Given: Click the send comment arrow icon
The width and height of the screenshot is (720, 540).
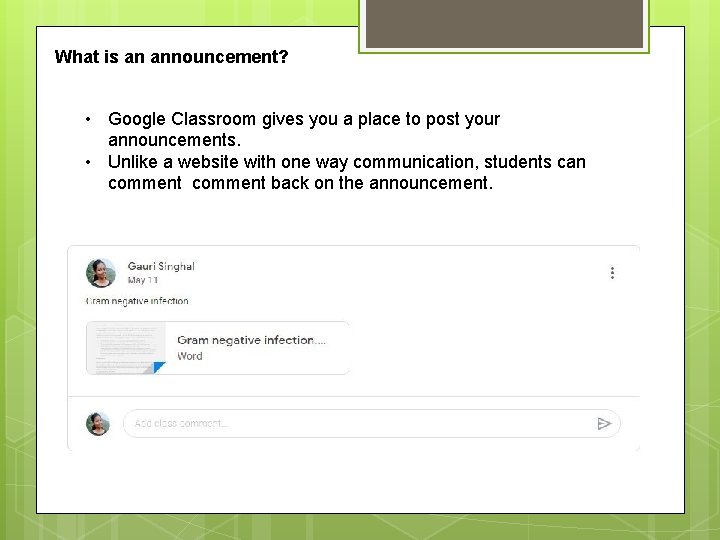Looking at the screenshot, I should (x=603, y=423).
